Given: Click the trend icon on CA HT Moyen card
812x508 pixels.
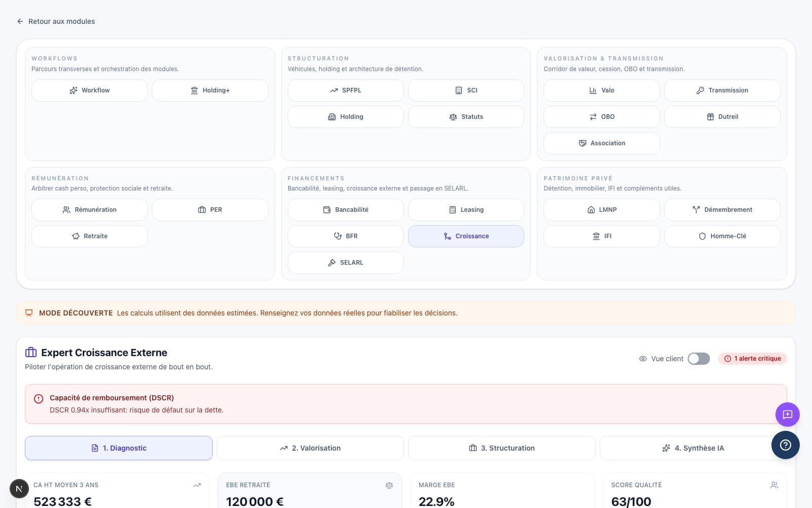Looking at the screenshot, I should [197, 485].
